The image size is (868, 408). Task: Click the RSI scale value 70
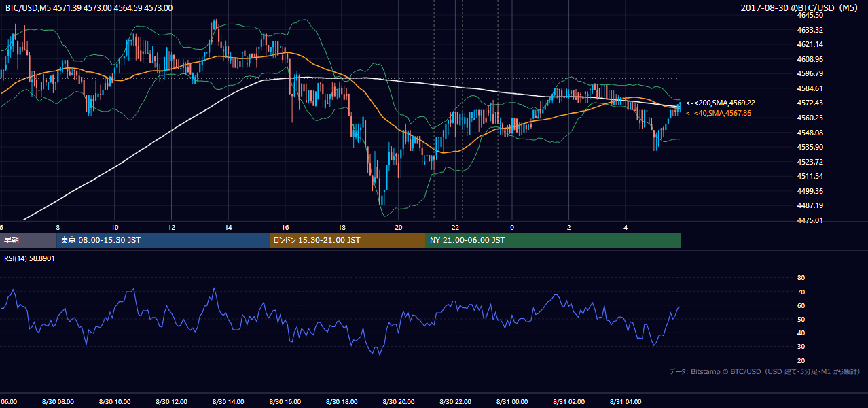(x=801, y=292)
